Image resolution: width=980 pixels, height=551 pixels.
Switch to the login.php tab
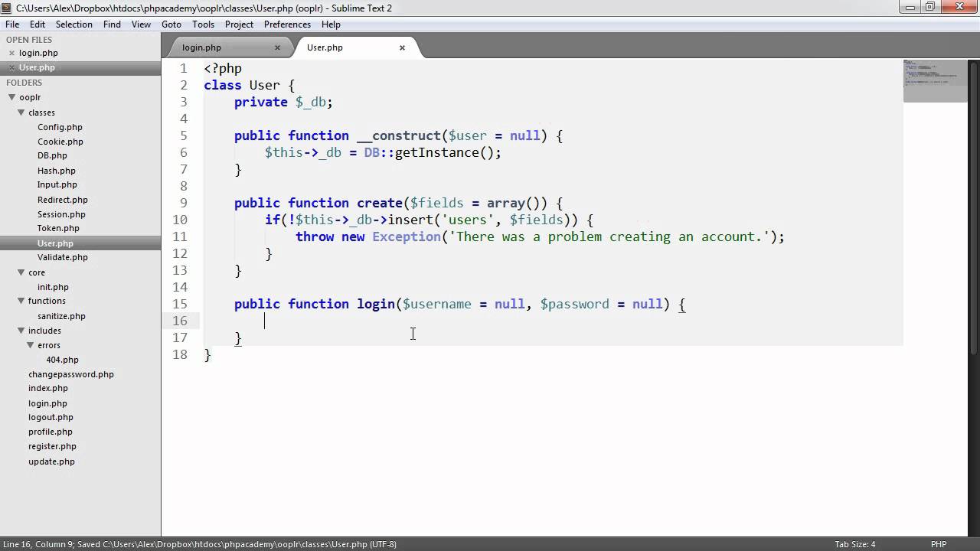point(202,47)
